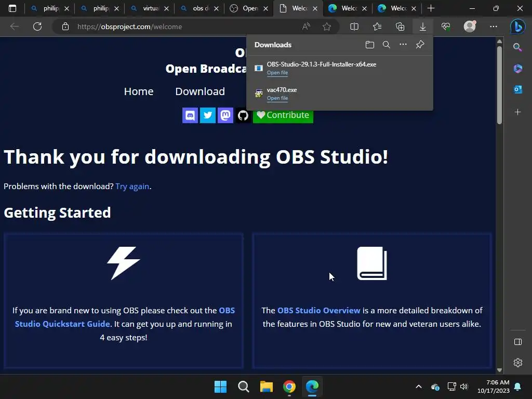Open the notifications bell in tray

tap(518, 387)
